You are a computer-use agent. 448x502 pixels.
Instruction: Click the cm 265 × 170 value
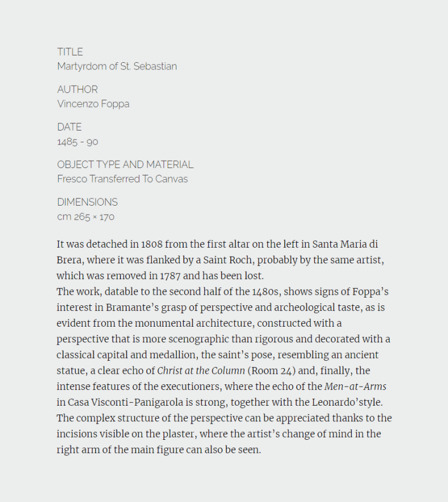(x=86, y=217)
